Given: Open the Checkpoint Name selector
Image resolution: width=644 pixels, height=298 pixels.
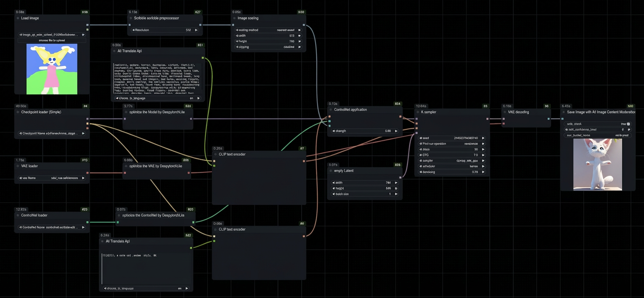Looking at the screenshot, I should coord(52,133).
